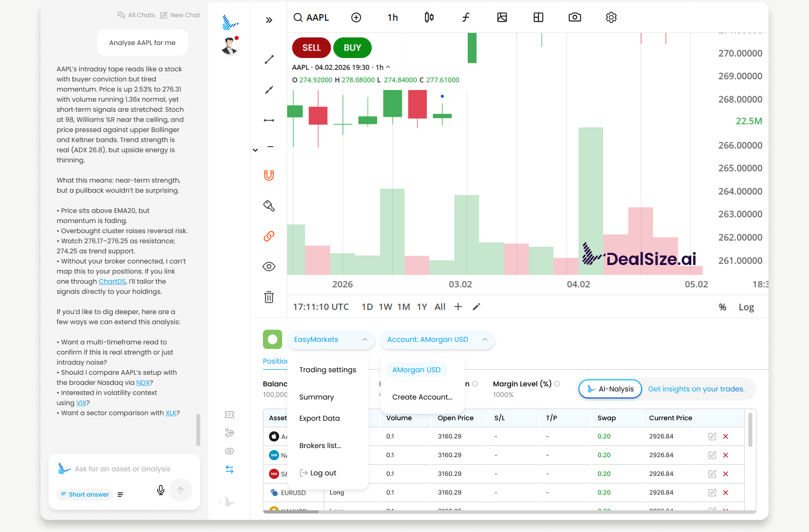The image size is (809, 532).
Task: Expand the drawing toolbar double-chevron
Action: click(x=269, y=20)
